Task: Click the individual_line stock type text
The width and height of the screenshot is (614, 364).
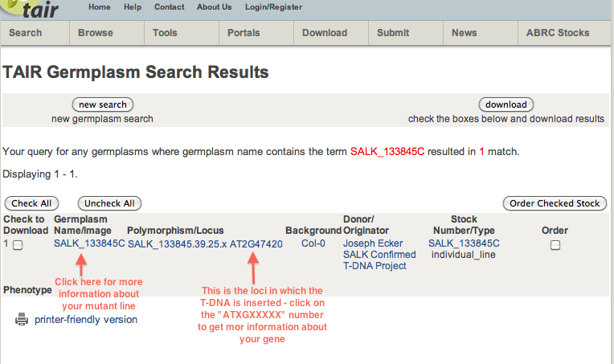Action: (464, 255)
